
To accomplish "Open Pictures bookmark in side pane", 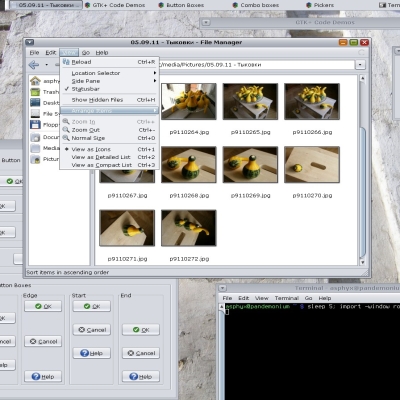I will [45, 159].
